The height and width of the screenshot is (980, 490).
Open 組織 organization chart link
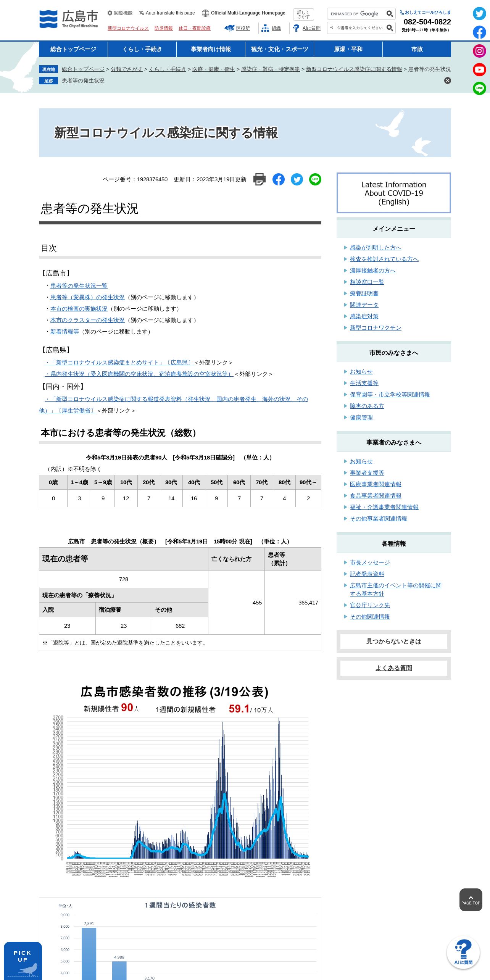tap(271, 28)
